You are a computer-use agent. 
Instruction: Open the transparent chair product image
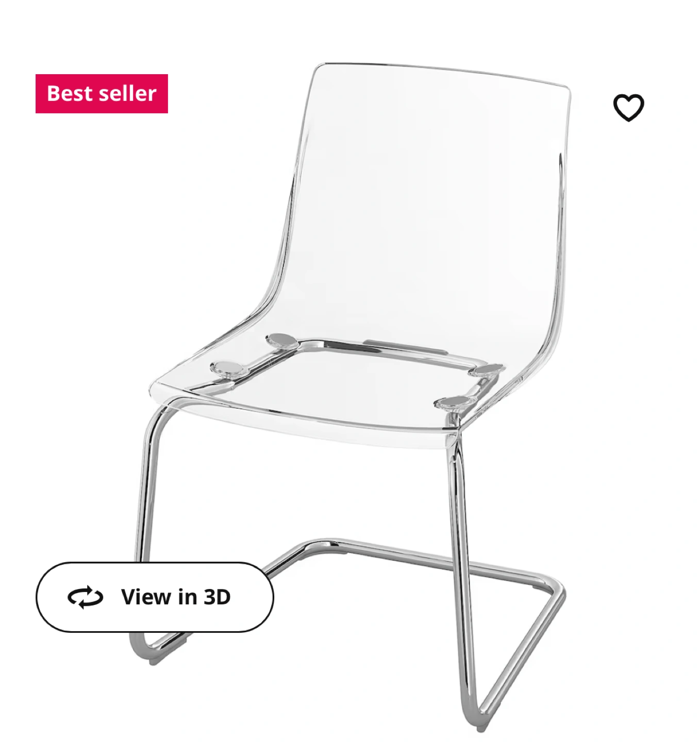click(x=356, y=392)
